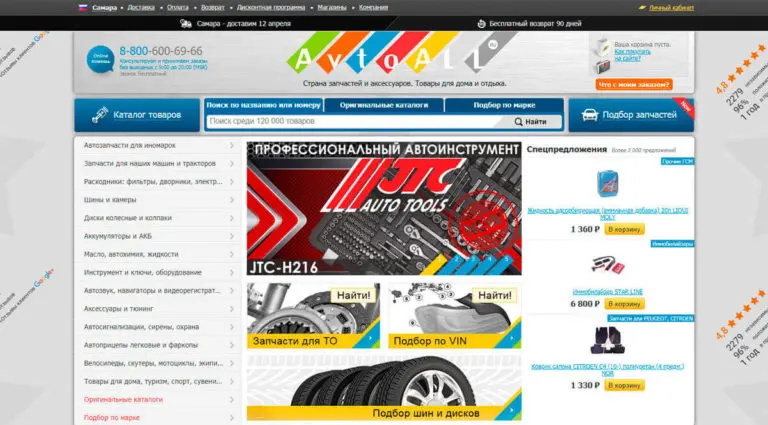
Task: Add 1 360 ₽ liquid to cart
Action: point(624,229)
